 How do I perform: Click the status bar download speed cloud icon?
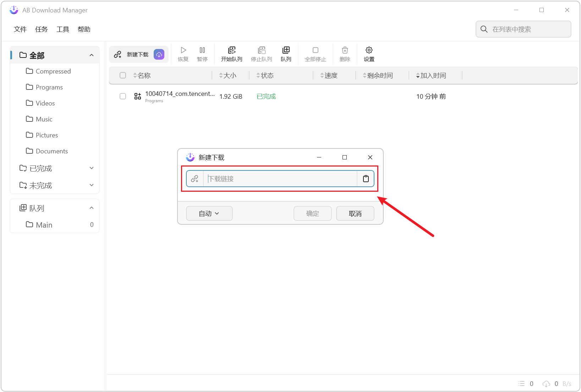tap(546, 383)
